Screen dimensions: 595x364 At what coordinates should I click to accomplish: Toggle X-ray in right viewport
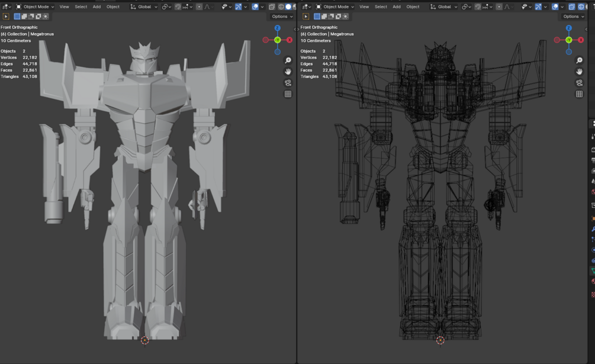click(572, 7)
